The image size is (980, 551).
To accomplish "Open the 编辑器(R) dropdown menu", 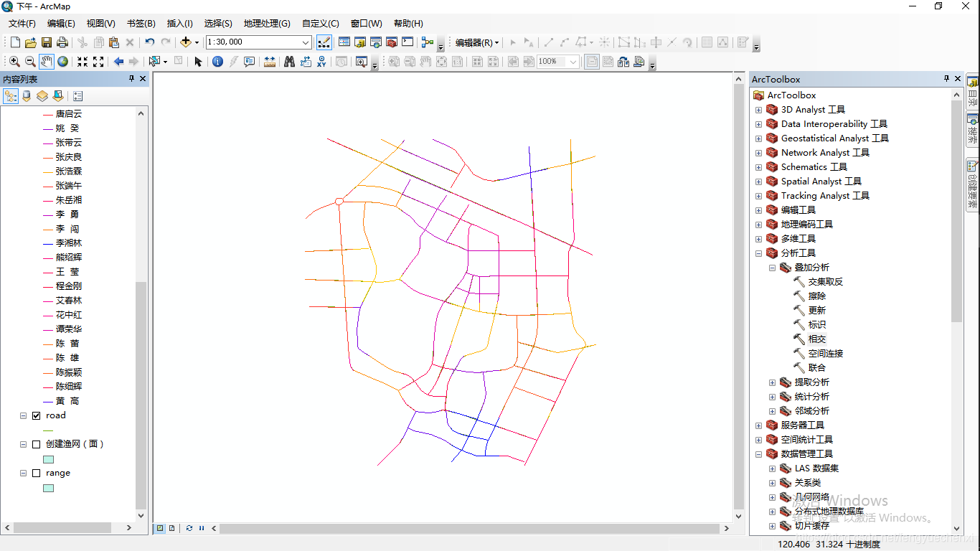I will 475,42.
